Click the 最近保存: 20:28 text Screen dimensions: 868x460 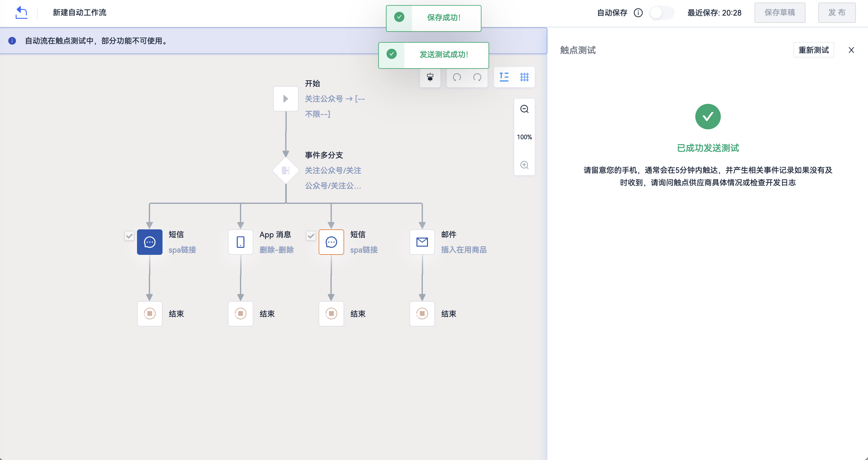click(714, 13)
